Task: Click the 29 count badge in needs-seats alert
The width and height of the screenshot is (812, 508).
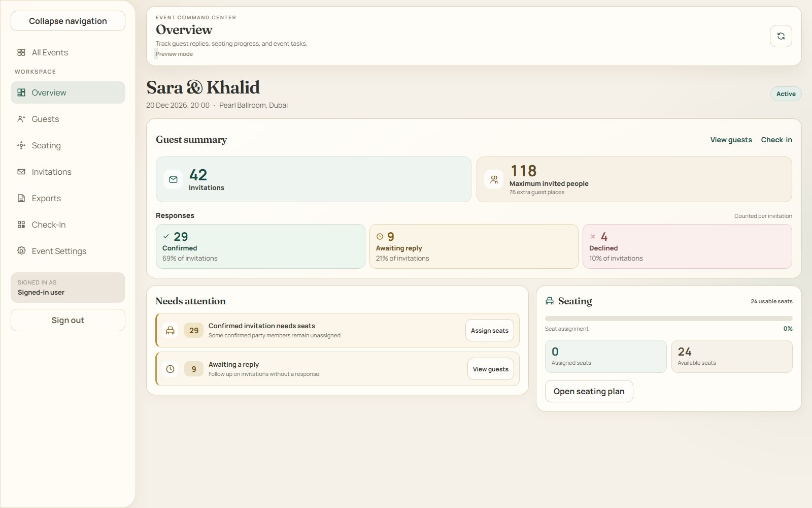Action: click(194, 330)
